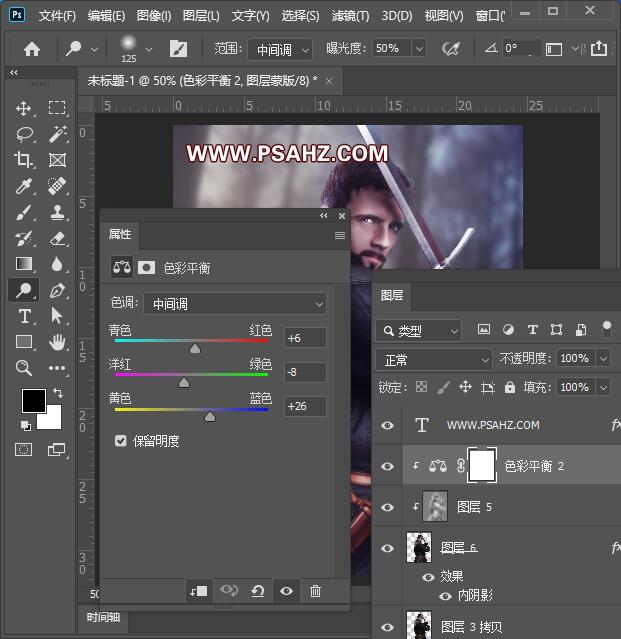Select the Lasso tool
This screenshot has width=621, height=639.
pyautogui.click(x=24, y=134)
